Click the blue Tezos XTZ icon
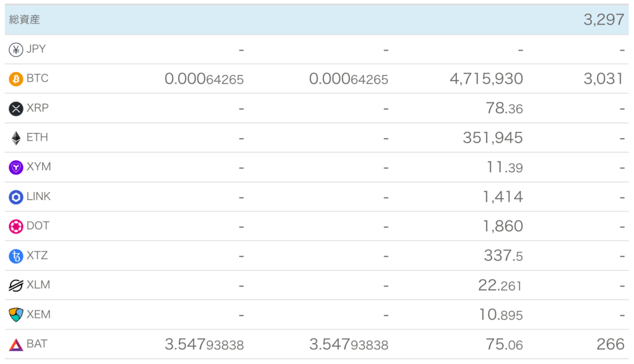 click(15, 256)
